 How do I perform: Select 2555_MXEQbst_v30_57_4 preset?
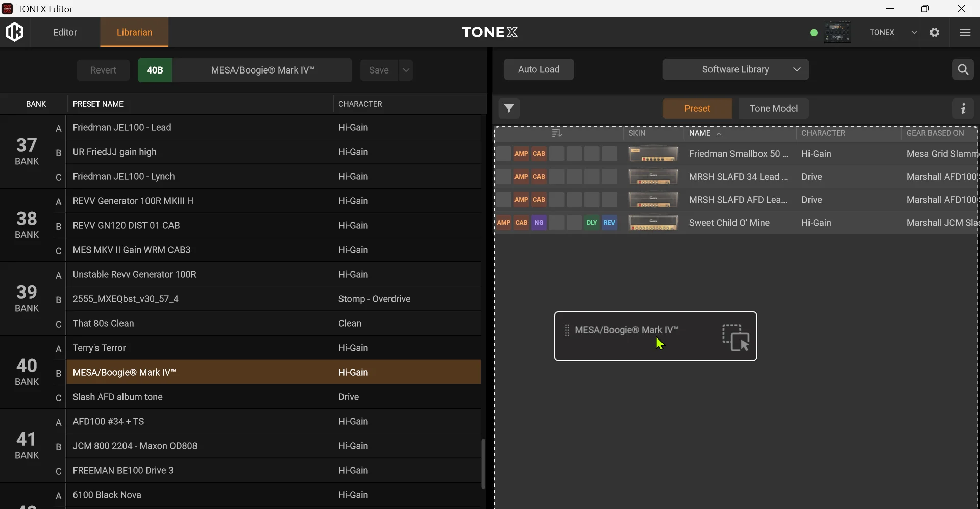(x=274, y=299)
